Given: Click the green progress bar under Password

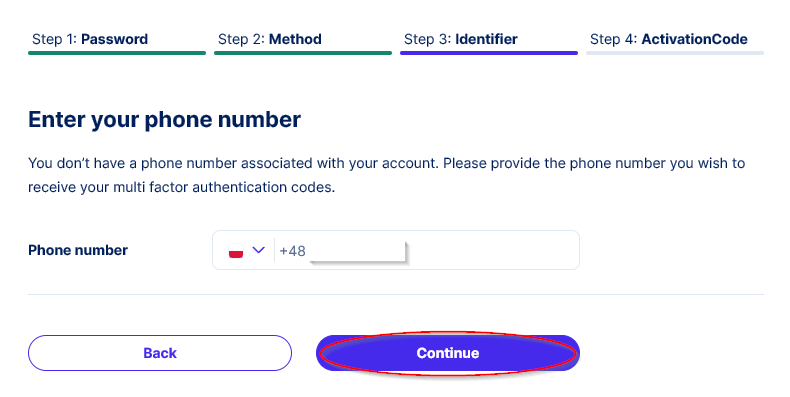Looking at the screenshot, I should click(x=117, y=53).
